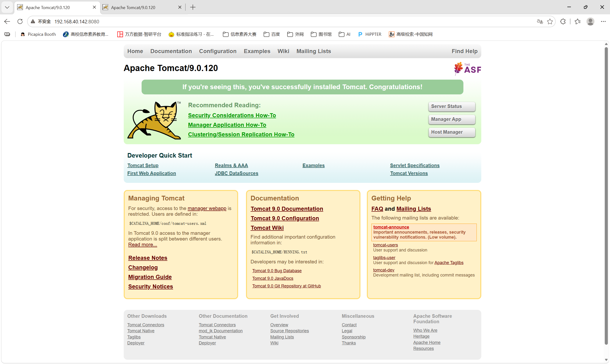Open browser settings and more menu
The image size is (610, 364).
tap(603, 22)
